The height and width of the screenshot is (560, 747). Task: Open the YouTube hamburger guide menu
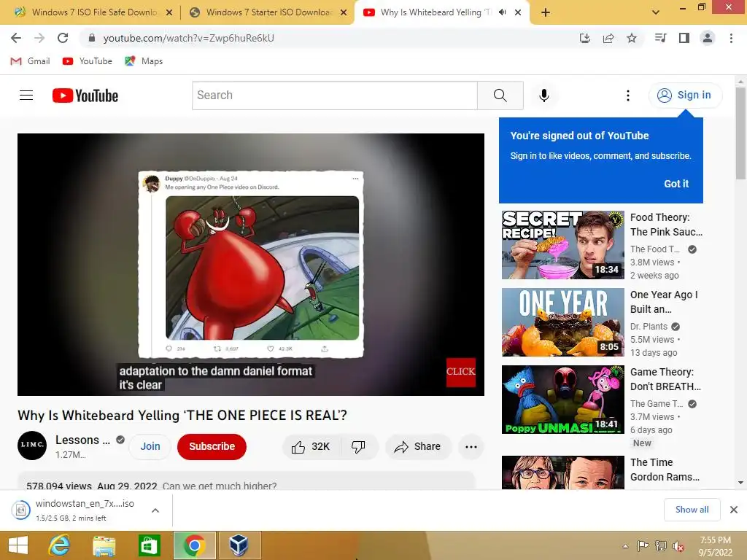point(26,96)
